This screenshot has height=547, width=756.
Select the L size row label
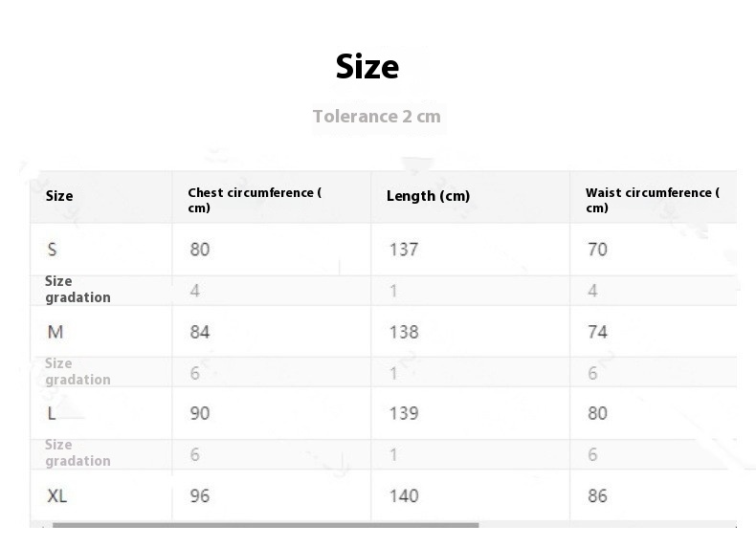(52, 413)
